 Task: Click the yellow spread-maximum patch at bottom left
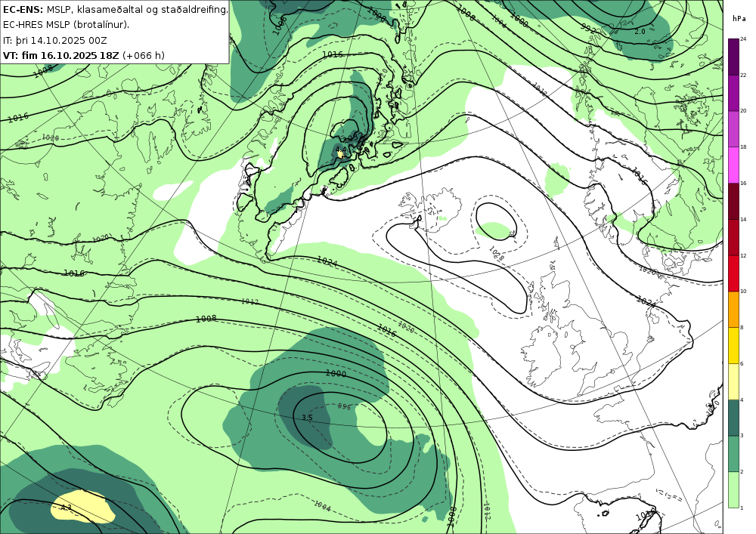click(83, 507)
